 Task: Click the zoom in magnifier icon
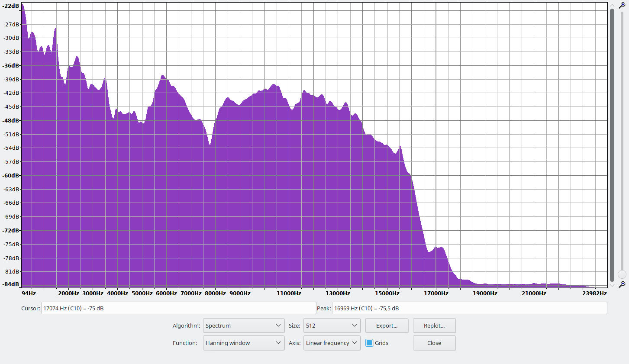(x=622, y=6)
